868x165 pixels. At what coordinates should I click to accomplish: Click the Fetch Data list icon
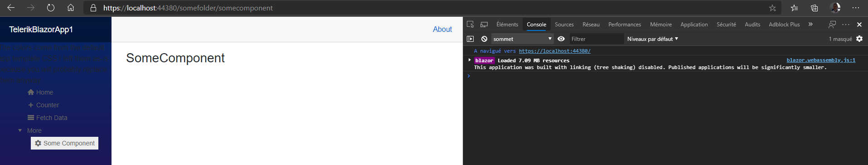(31, 118)
